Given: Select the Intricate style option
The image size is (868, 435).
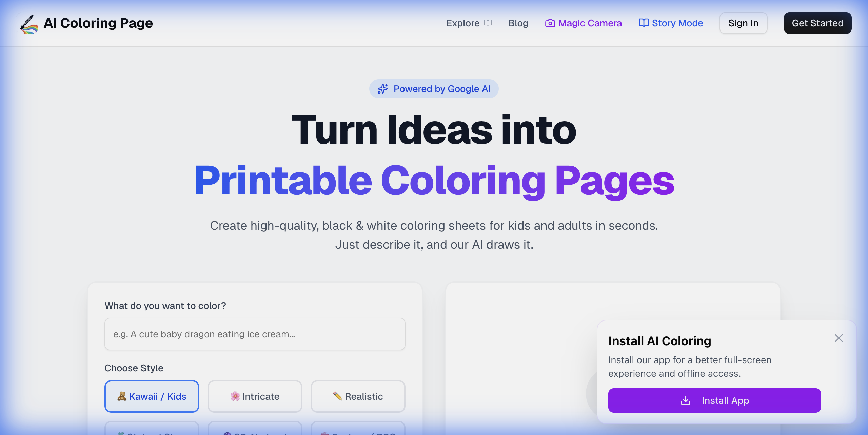Looking at the screenshot, I should (255, 396).
